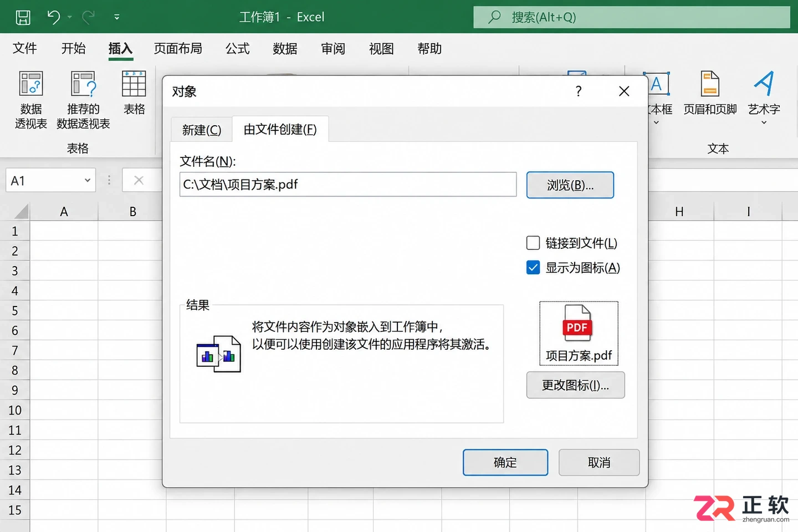Image resolution: width=798 pixels, height=532 pixels.
Task: Close the 对象 dialog with X
Action: tap(624, 91)
